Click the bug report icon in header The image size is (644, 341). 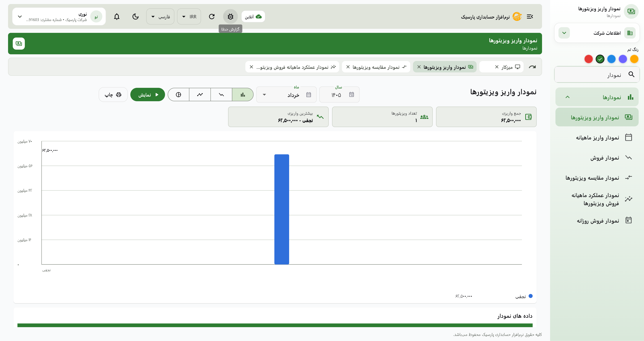point(230,17)
